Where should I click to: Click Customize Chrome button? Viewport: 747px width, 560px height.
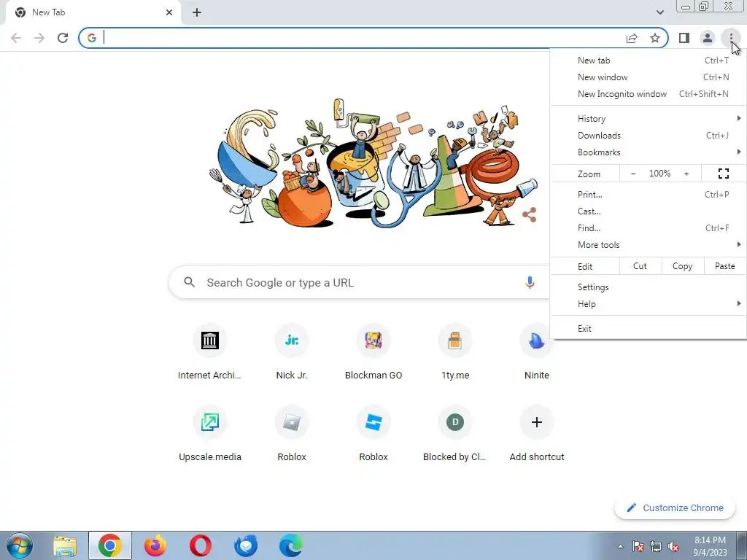point(675,508)
